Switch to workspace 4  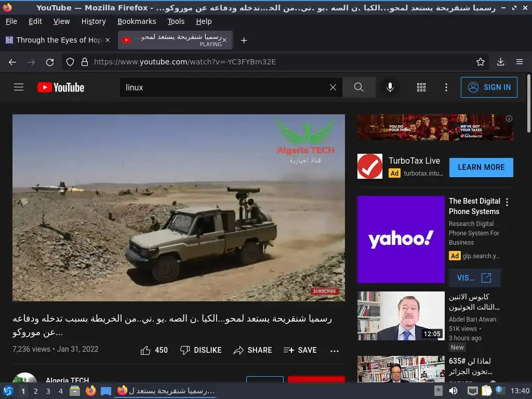coord(61,391)
